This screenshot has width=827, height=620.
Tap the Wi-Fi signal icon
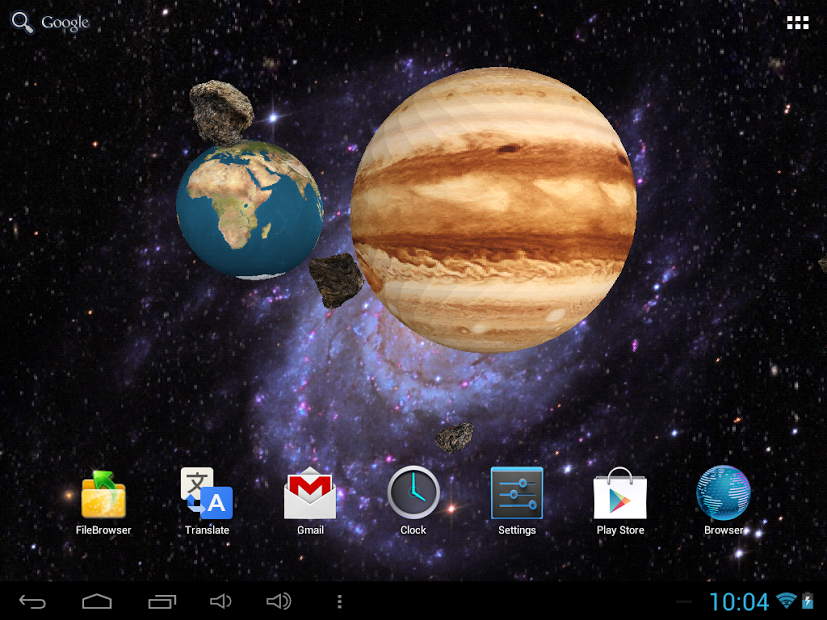(786, 600)
